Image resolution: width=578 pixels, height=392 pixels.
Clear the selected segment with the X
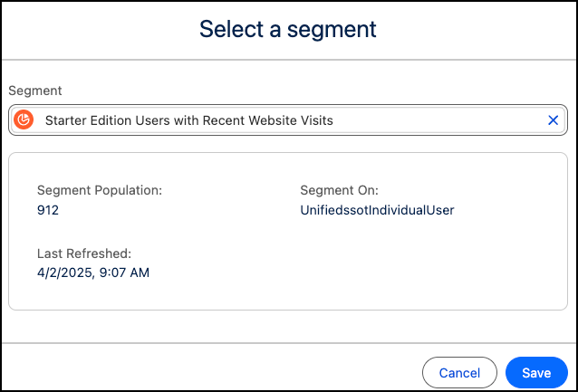(x=554, y=120)
